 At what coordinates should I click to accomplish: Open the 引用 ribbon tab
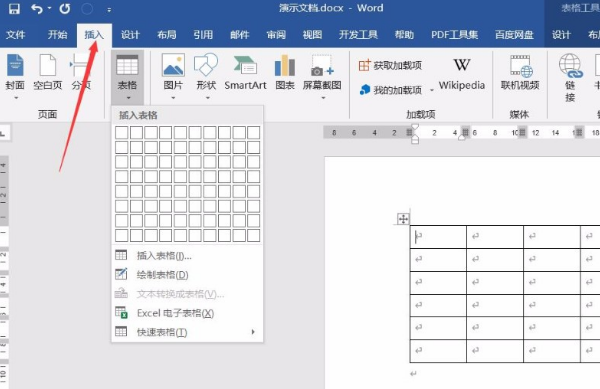pos(203,35)
